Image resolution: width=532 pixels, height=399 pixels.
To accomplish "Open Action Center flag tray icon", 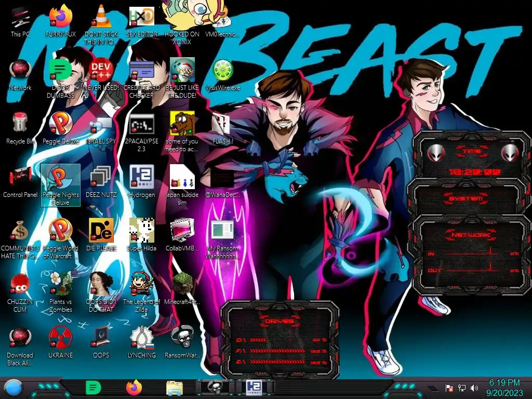I will coord(449,388).
